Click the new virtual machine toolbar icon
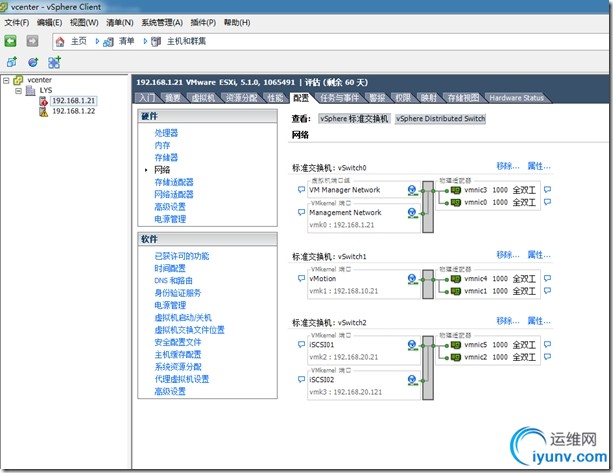Viewport: 613px width, 473px height. [x=12, y=62]
